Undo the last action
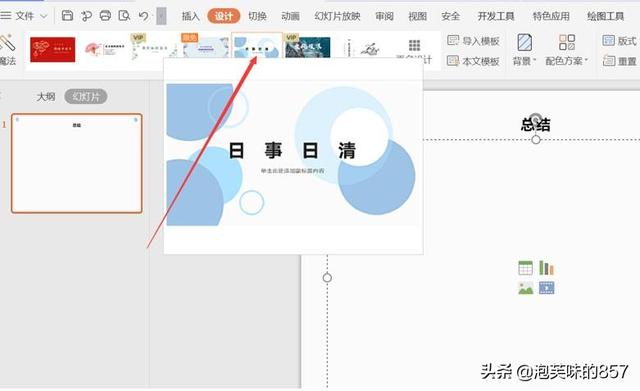 point(143,16)
